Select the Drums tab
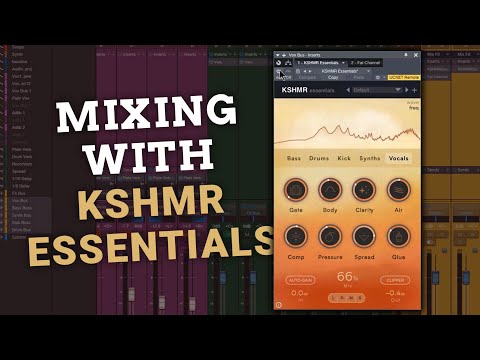 319,158
